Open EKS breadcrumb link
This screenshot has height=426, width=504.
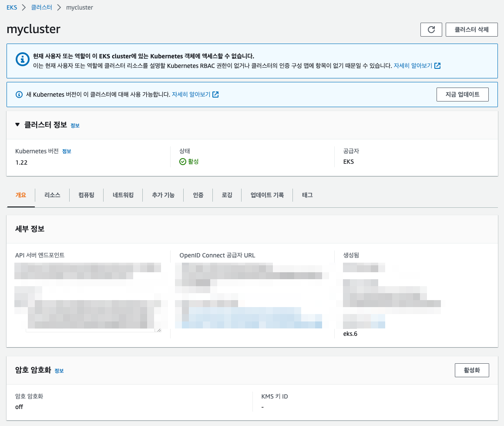[12, 7]
